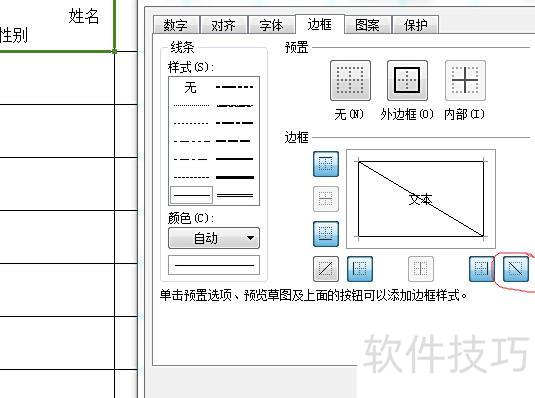The image size is (535, 398).
Task: Choose the 无 line style
Action: 191,87
